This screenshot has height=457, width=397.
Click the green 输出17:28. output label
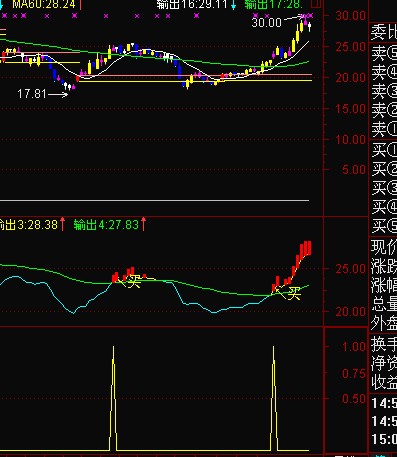(273, 4)
